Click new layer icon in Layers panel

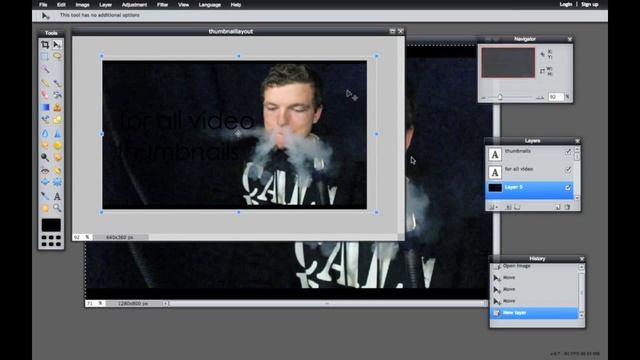point(558,207)
